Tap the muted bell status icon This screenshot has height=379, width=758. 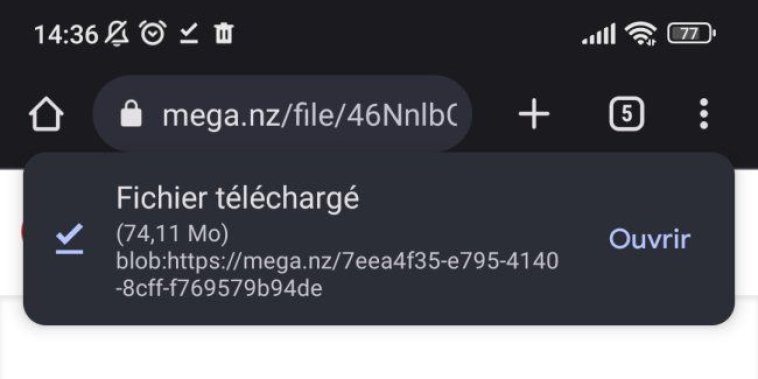pyautogui.click(x=117, y=34)
